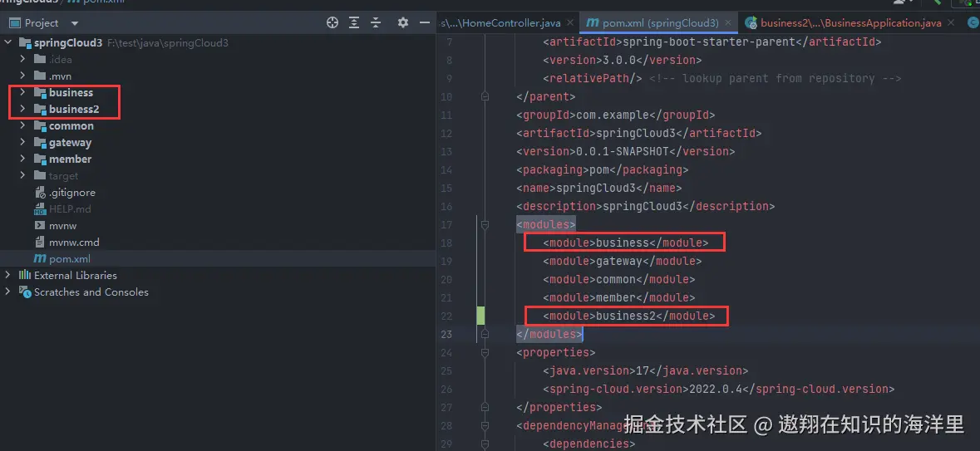Click the <packaging>pom</packaging> line
980x451 pixels.
click(x=603, y=170)
